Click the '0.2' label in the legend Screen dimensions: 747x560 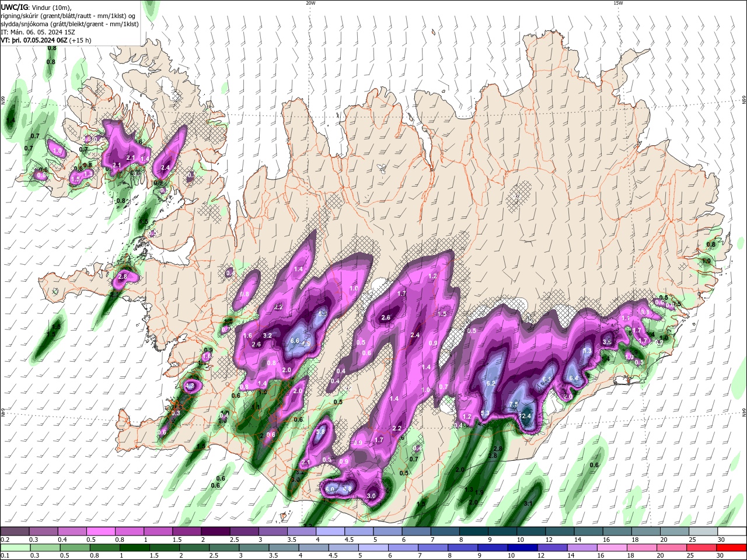click(5, 540)
